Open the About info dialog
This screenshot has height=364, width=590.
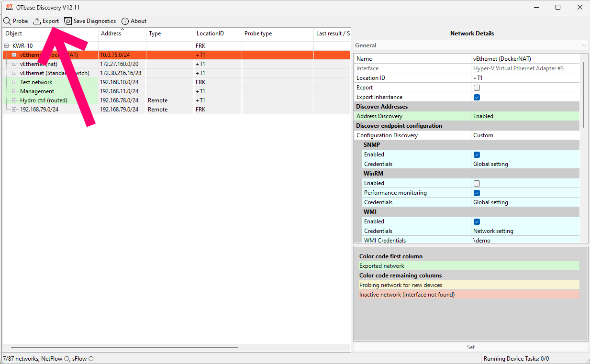[x=134, y=21]
